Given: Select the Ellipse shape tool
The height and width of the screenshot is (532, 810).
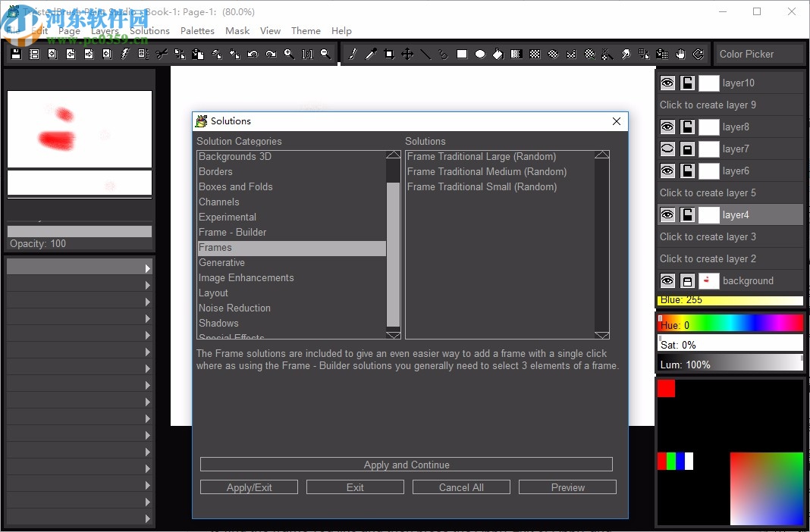Looking at the screenshot, I should click(480, 54).
